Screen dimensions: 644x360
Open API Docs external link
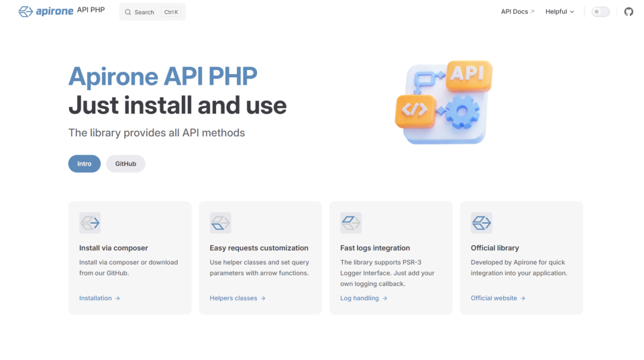click(x=517, y=11)
